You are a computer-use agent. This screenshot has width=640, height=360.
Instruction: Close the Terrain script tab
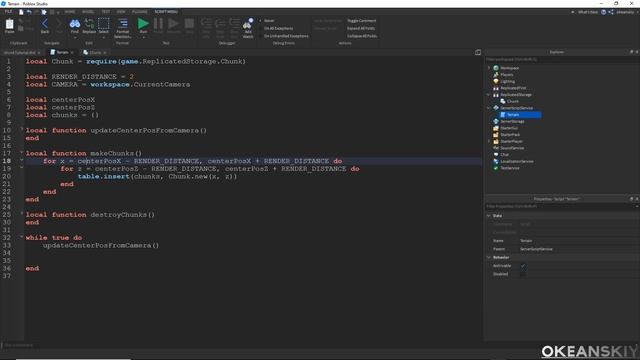point(72,53)
